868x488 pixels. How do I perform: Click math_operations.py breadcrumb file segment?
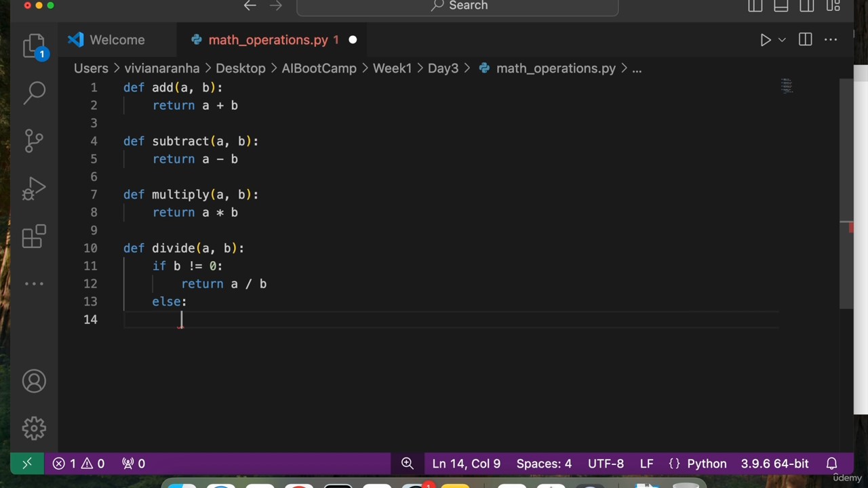[x=556, y=68]
